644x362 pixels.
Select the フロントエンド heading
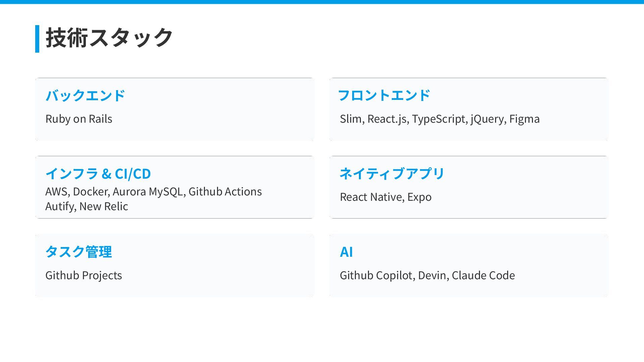[384, 96]
